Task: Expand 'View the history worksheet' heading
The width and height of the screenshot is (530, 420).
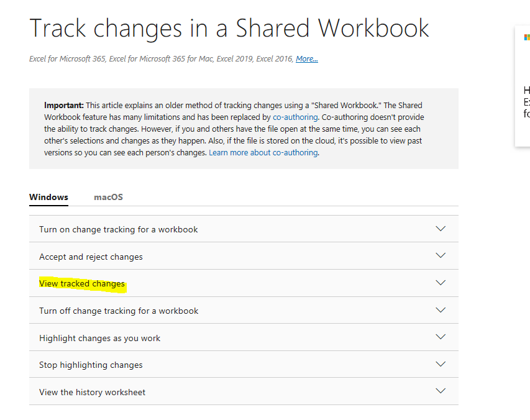Action: [x=92, y=392]
